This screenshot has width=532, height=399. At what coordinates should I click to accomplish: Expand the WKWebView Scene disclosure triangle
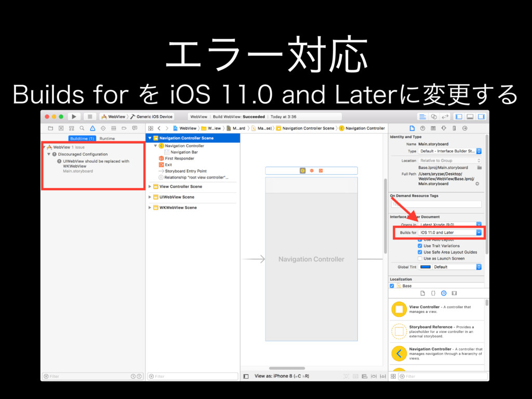click(x=150, y=208)
